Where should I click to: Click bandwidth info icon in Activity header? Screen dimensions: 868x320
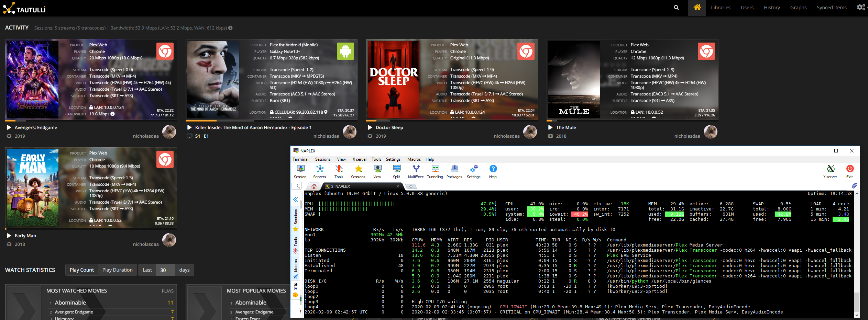point(230,28)
